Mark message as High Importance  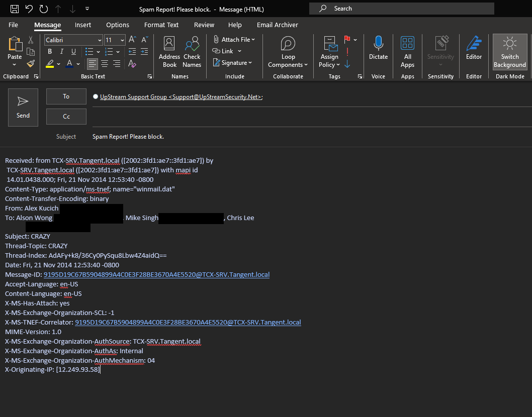pyautogui.click(x=347, y=52)
